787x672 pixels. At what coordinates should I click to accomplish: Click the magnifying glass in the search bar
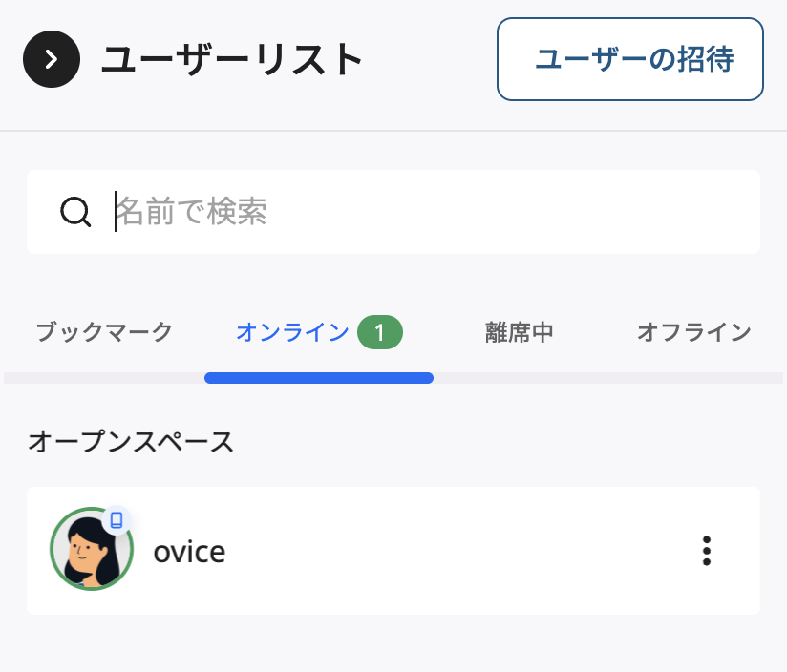[x=74, y=212]
